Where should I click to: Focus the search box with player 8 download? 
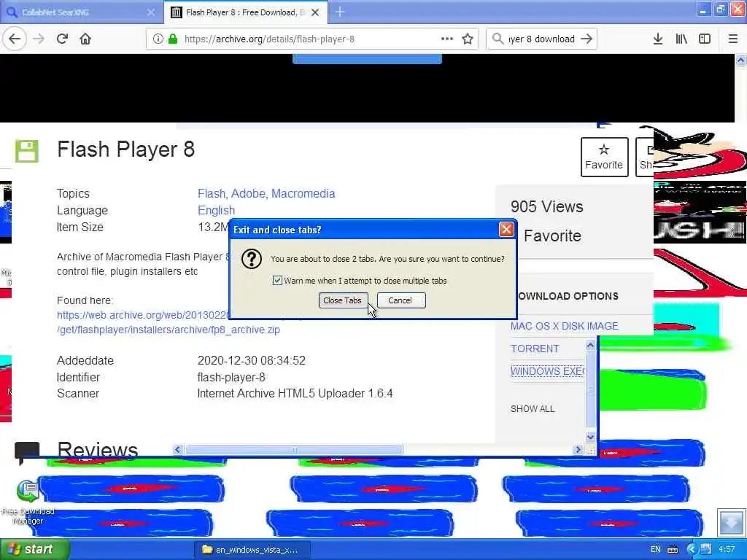(541, 39)
